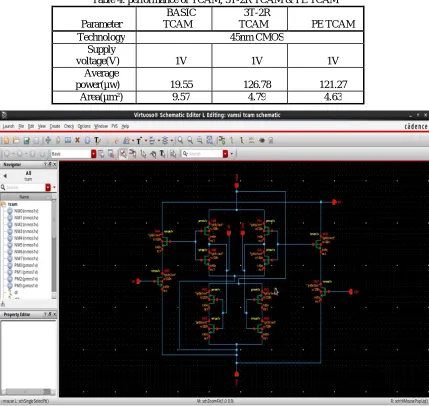This screenshot has width=429, height=406.
Task: Click the blue Properties info icon
Action: point(87,140)
